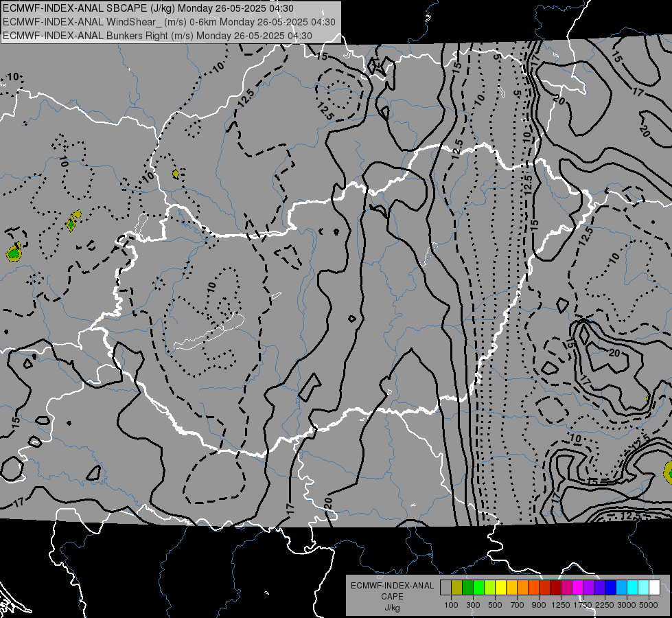Click the Bunkers Right title line

pos(157,36)
